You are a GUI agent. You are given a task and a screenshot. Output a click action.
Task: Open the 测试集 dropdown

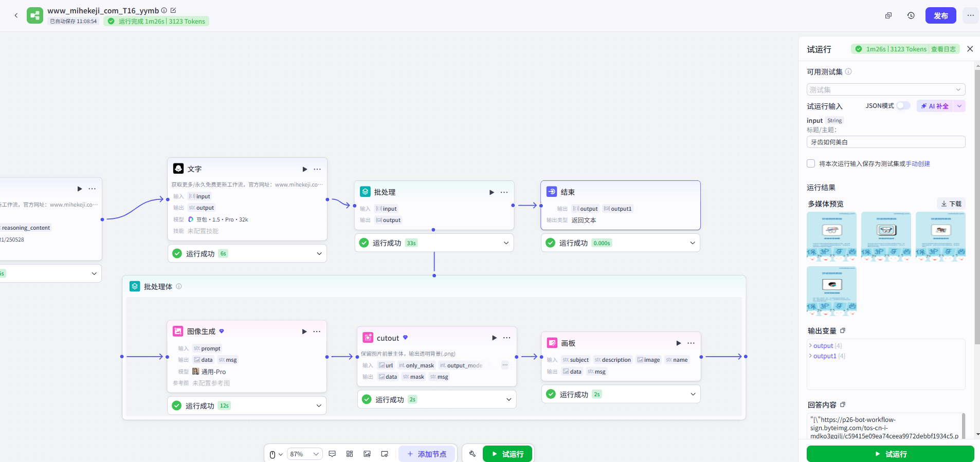885,89
